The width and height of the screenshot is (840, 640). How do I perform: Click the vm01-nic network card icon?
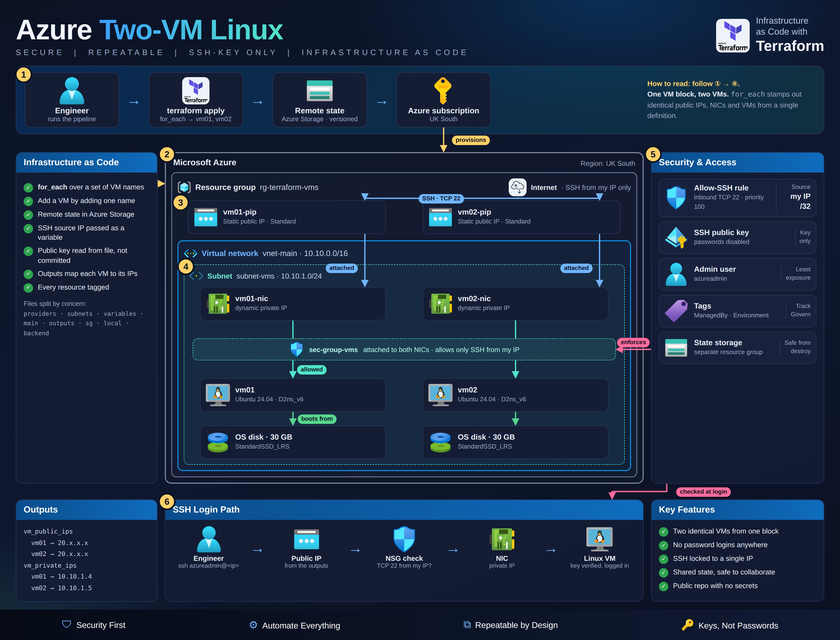(218, 304)
